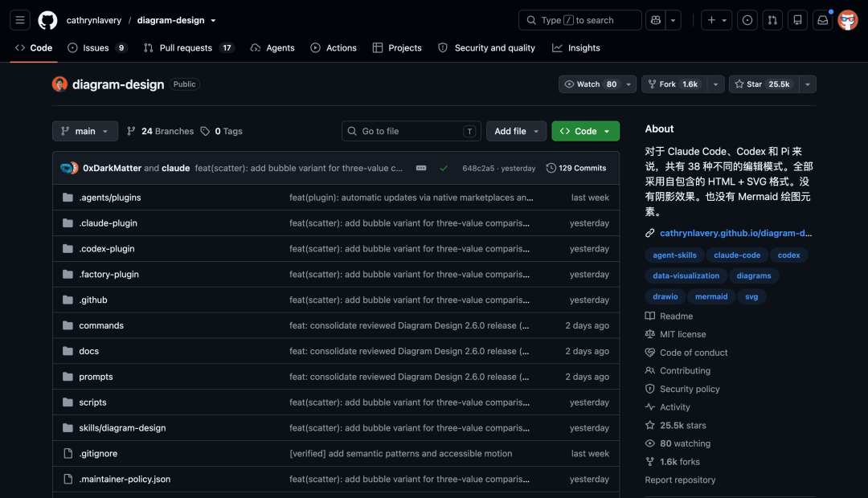Open the Security policy link
This screenshot has height=498, width=868.
click(682, 389)
